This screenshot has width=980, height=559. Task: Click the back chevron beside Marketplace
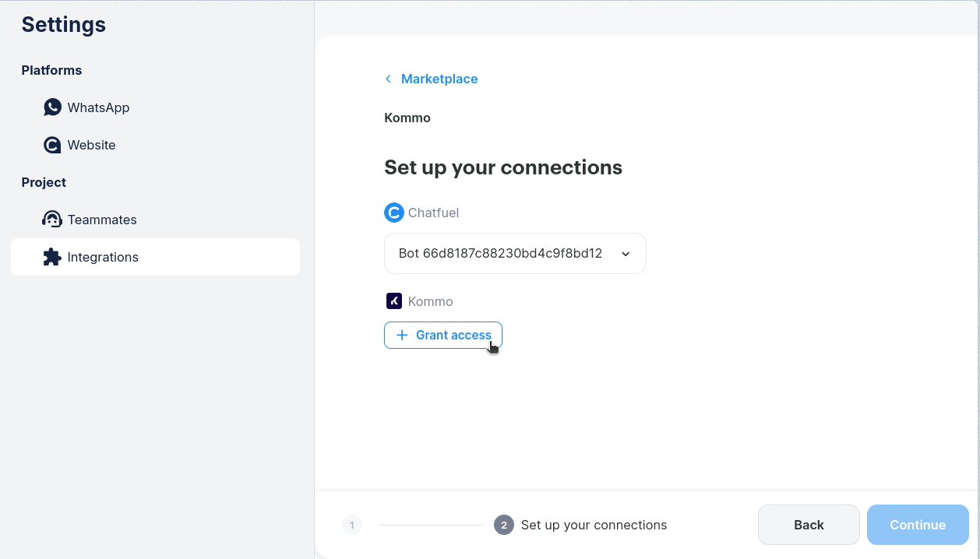pos(389,79)
